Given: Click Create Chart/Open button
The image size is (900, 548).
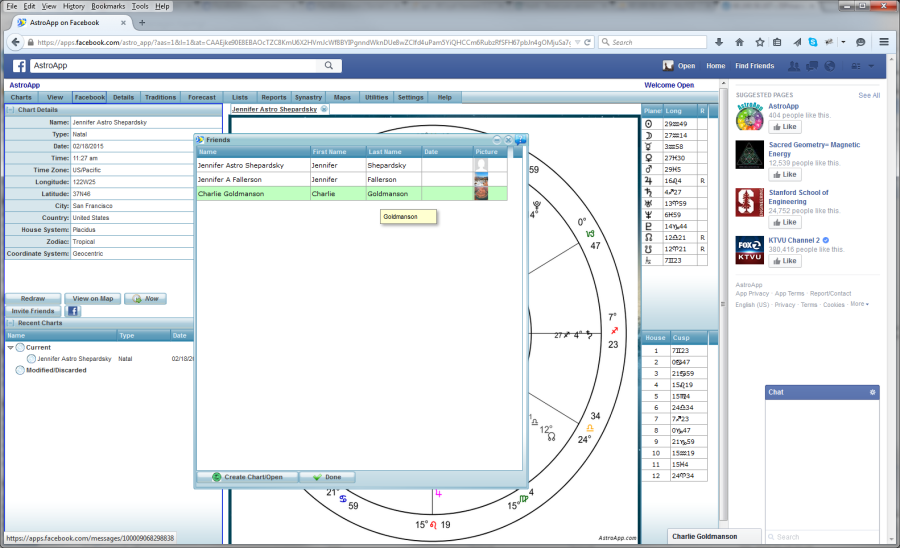Looking at the screenshot, I should coord(247,477).
